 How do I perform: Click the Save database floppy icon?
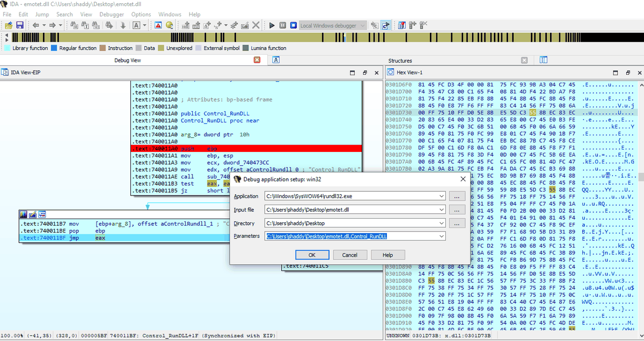coord(20,25)
